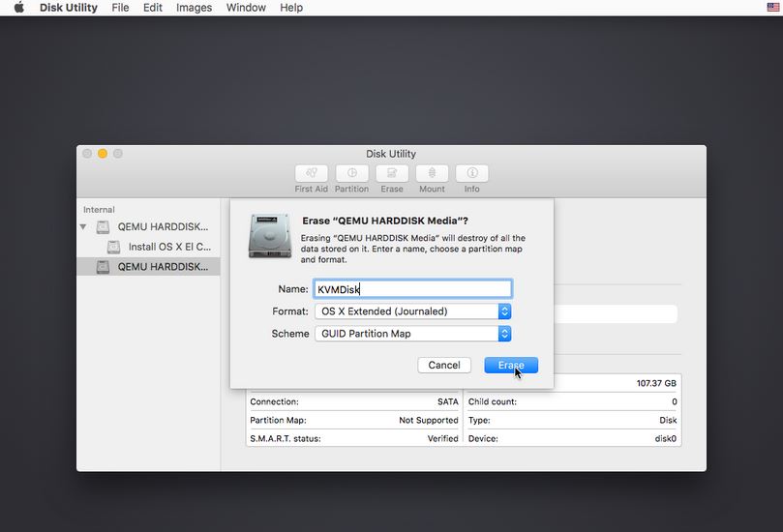Click the 107.37 GB capacity value

pos(656,383)
